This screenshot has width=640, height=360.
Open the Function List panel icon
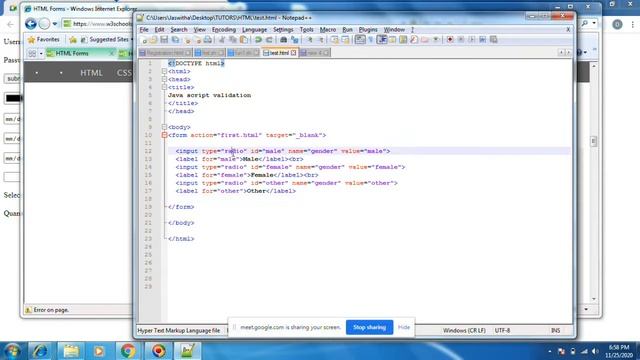tap(413, 40)
